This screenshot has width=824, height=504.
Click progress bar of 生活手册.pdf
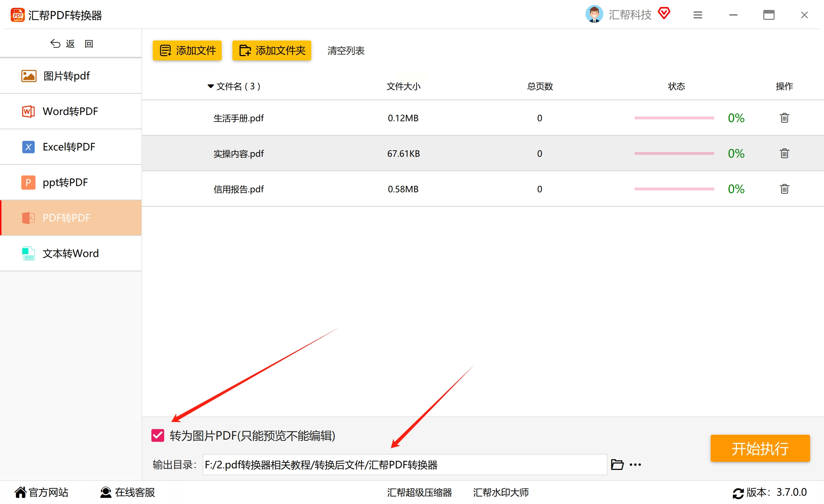[674, 118]
